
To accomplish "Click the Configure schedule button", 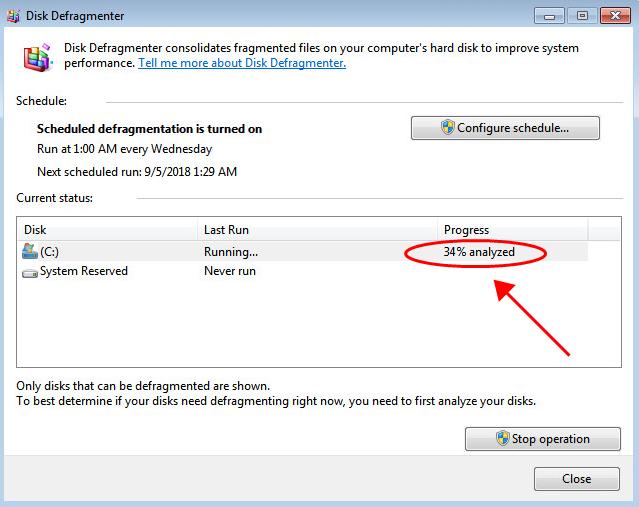I will point(505,128).
